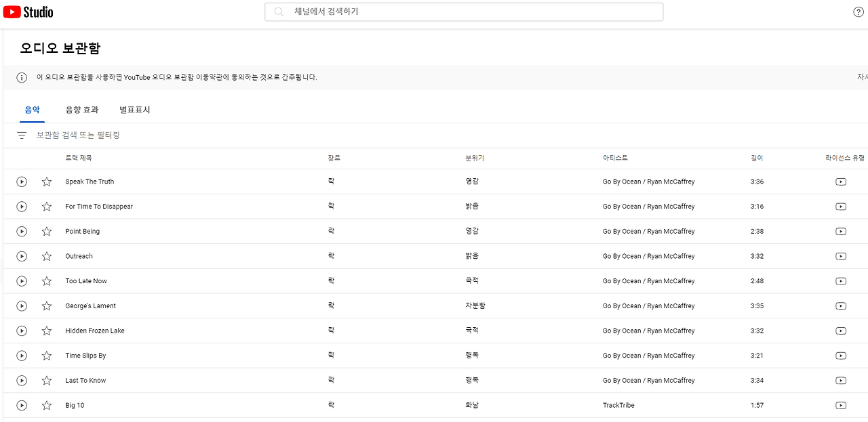The image size is (868, 422).
Task: Click the license icon for Time Slips By
Action: pyautogui.click(x=841, y=356)
